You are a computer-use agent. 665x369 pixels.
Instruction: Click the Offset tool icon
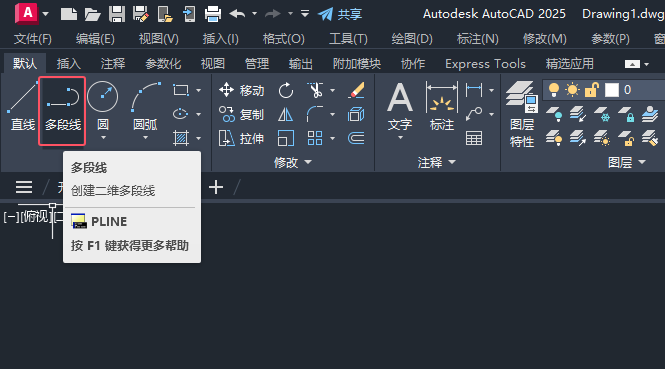pos(356,138)
